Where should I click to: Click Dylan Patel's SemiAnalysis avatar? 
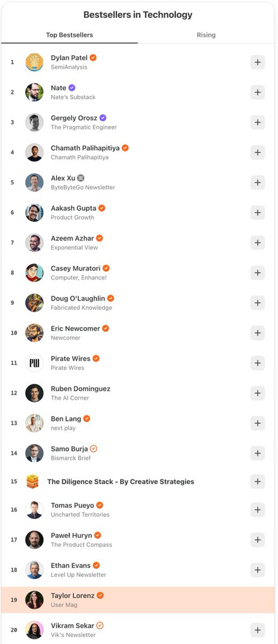(x=35, y=62)
